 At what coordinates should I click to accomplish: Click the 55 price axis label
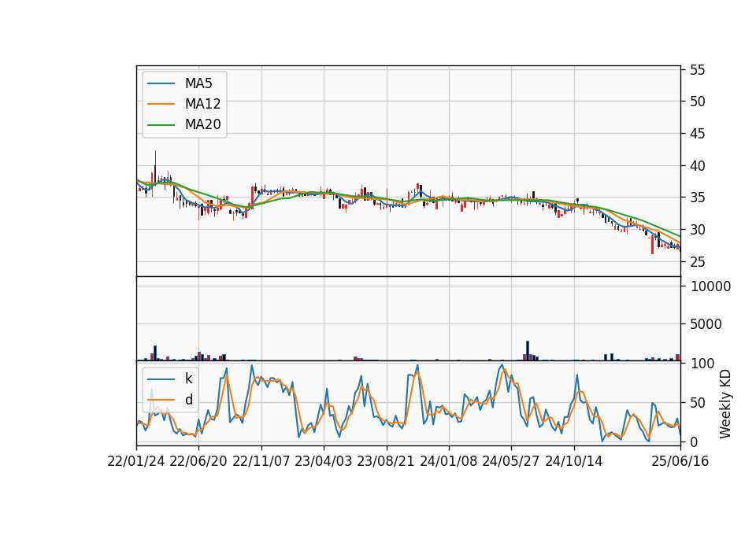[x=697, y=70]
